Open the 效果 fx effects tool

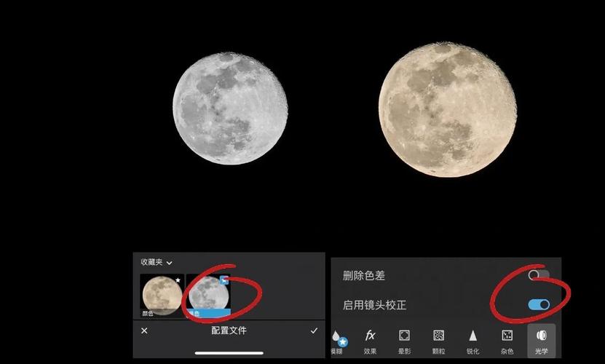coord(370,342)
